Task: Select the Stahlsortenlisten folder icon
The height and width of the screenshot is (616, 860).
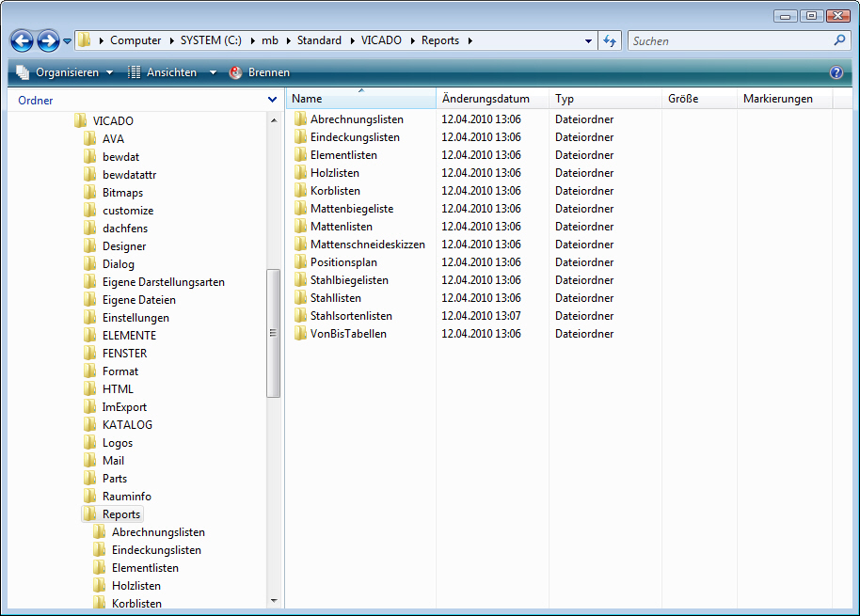Action: 300,316
